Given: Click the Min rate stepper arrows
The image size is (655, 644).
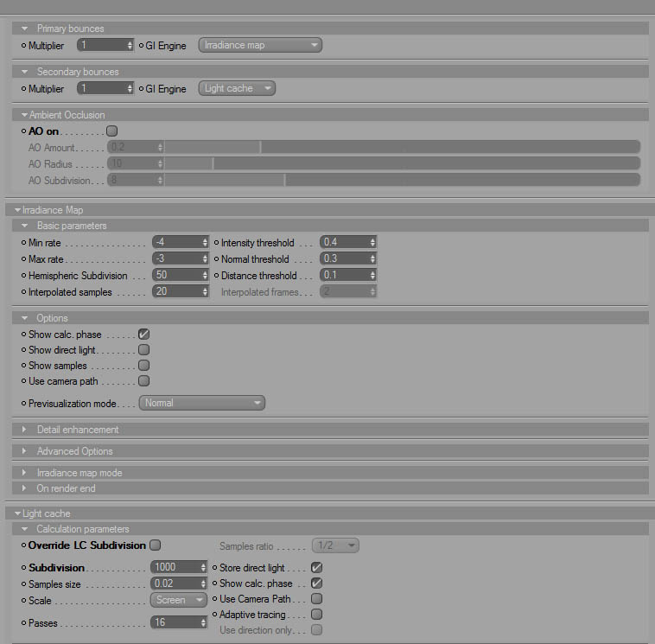Looking at the screenshot, I should [205, 242].
